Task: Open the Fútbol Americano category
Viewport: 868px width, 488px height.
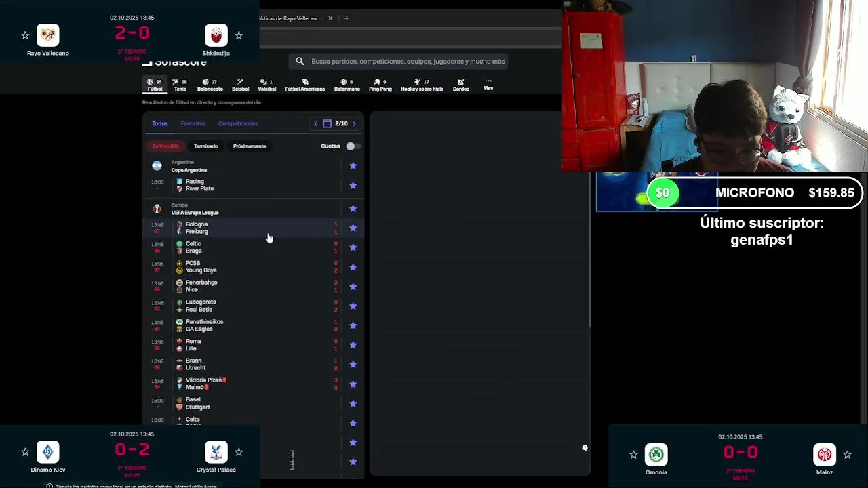Action: pyautogui.click(x=305, y=85)
